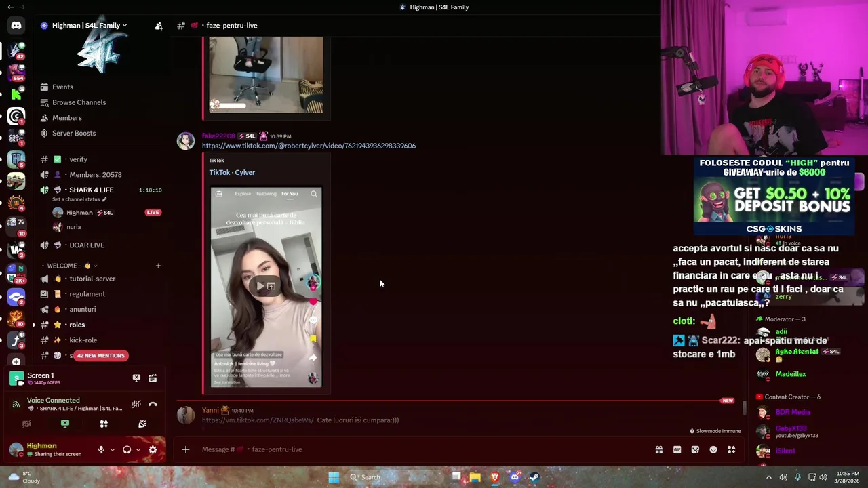The image size is (868, 488).
Task: Open iSilent member profile
Action: pyautogui.click(x=785, y=451)
